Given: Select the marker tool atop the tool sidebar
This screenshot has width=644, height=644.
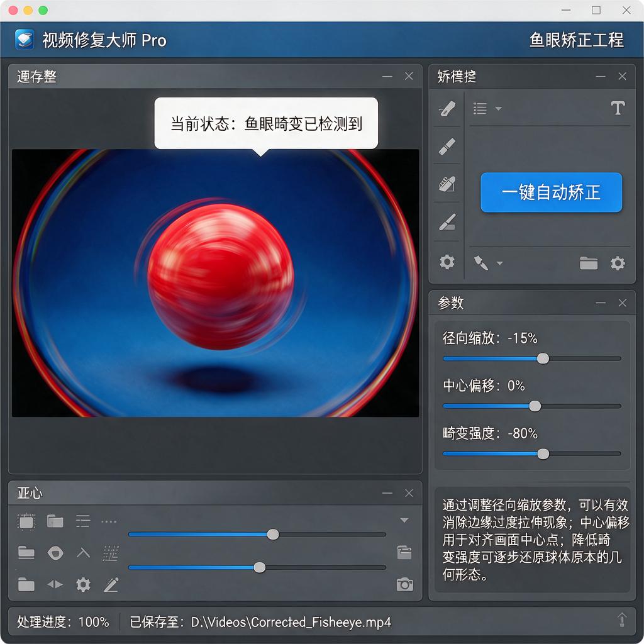Looking at the screenshot, I should click(x=447, y=109).
